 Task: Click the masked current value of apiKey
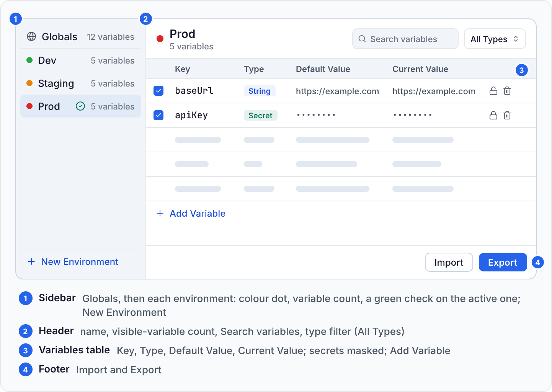tap(412, 115)
